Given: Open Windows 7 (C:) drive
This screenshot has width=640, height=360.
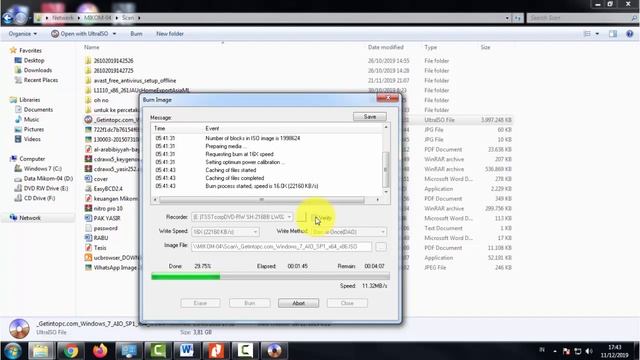Looking at the screenshot, I should pos(38,169).
